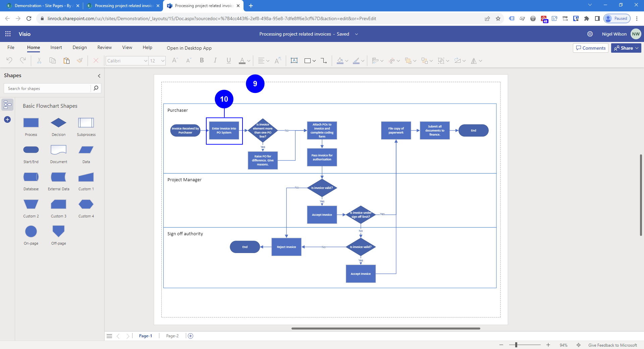Open the font size dropdown

pos(163,61)
